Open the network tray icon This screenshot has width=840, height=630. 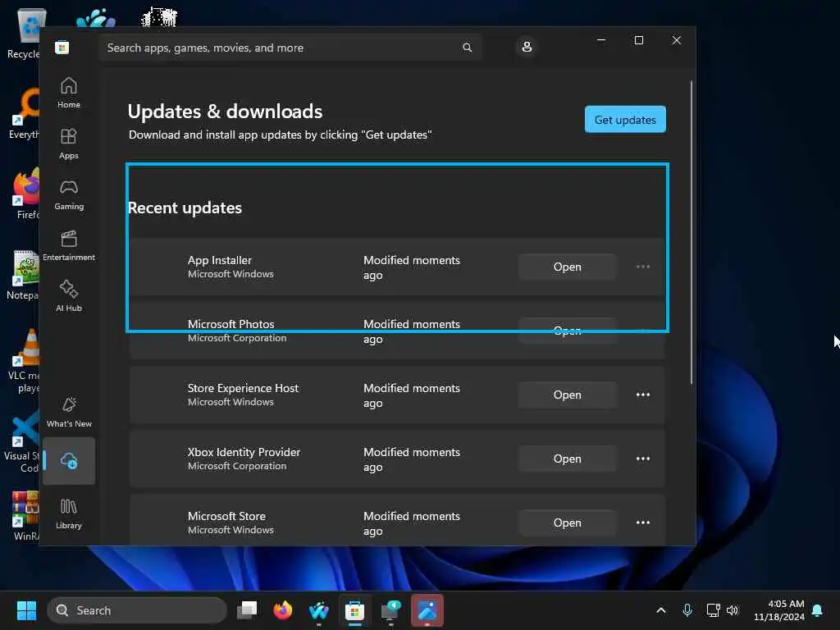[x=713, y=610]
